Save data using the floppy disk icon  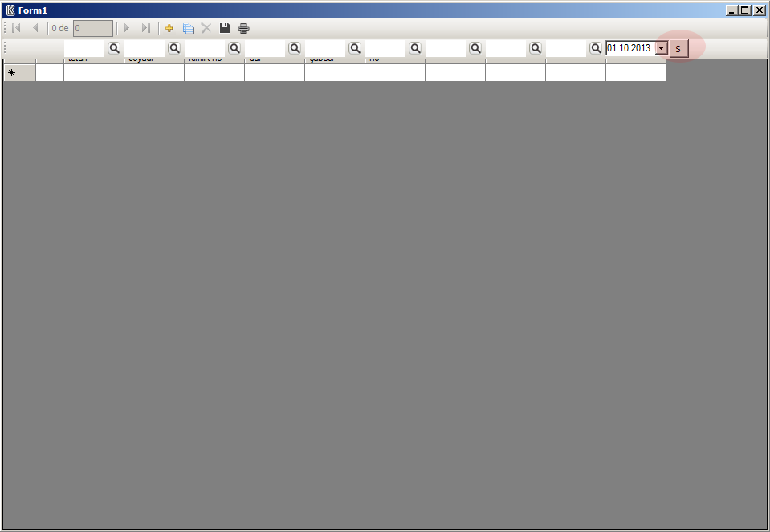tap(225, 28)
